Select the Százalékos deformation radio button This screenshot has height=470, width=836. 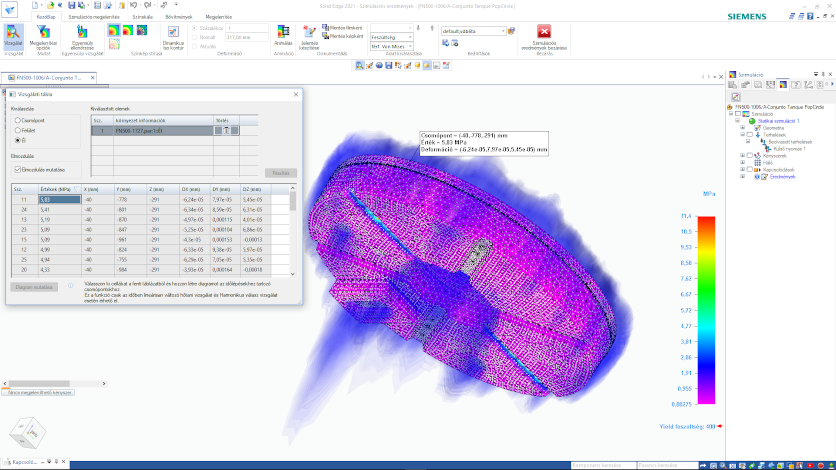[195, 28]
